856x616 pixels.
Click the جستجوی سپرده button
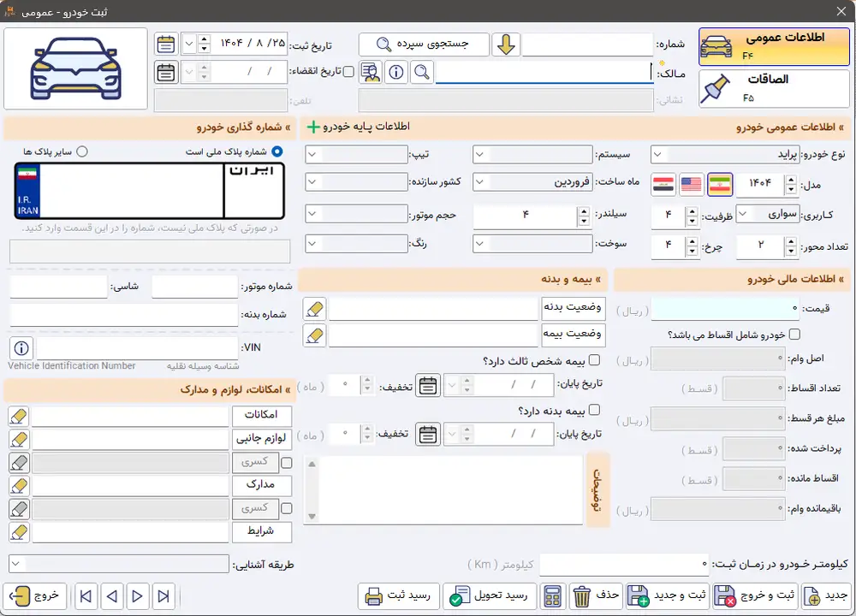(x=424, y=44)
